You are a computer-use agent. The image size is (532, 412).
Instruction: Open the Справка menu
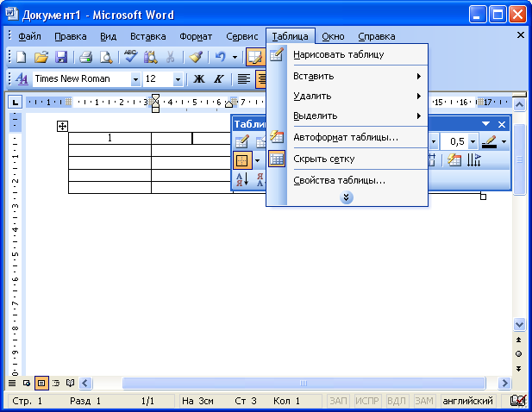coord(377,36)
